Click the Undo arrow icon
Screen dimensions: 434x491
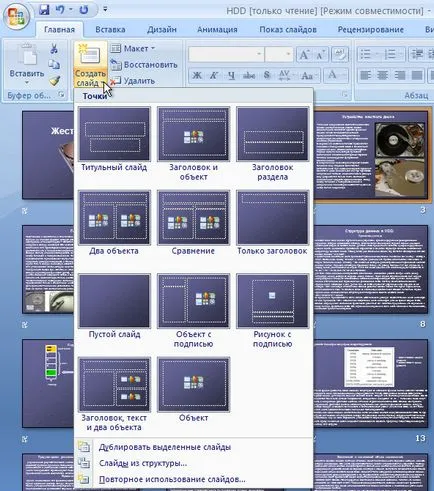[x=60, y=10]
